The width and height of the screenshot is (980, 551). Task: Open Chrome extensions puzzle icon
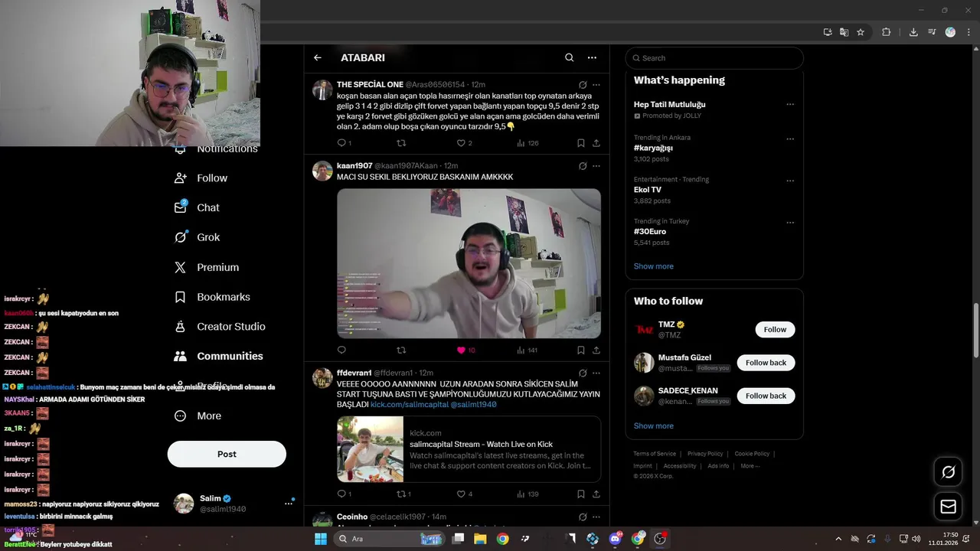886,32
